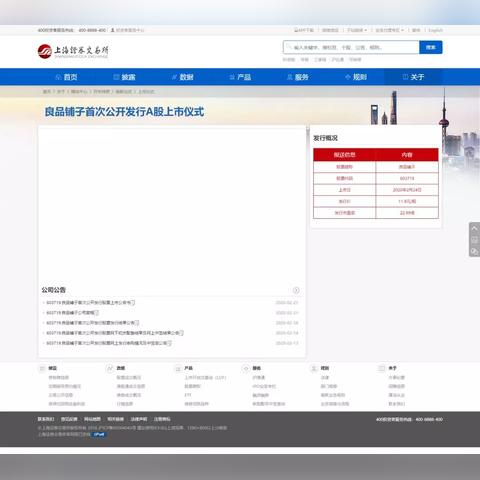
Task: Switch language via English link
Action: click(436, 30)
